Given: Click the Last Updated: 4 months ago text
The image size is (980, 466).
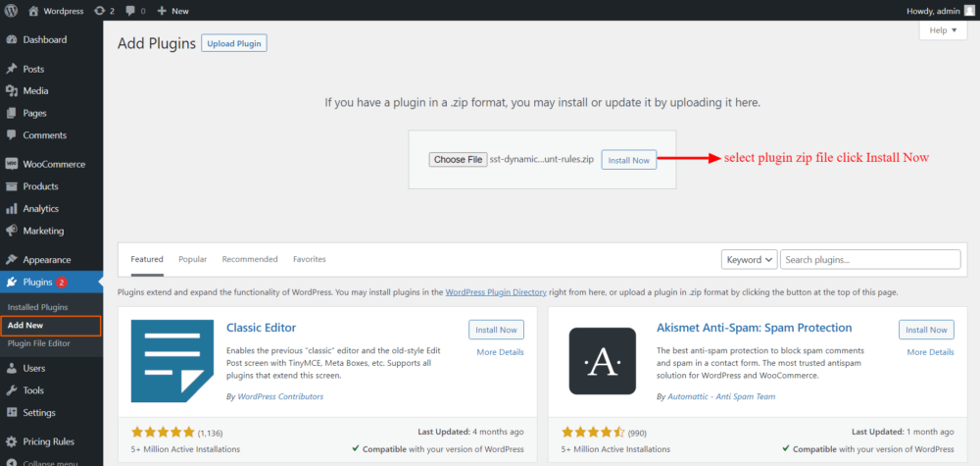Looking at the screenshot, I should 470,432.
